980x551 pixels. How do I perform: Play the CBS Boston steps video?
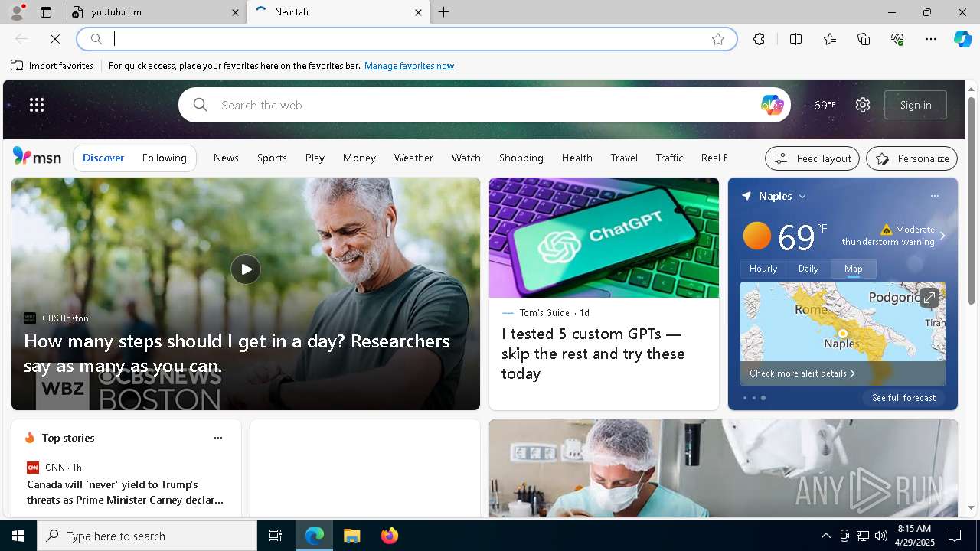coord(246,269)
